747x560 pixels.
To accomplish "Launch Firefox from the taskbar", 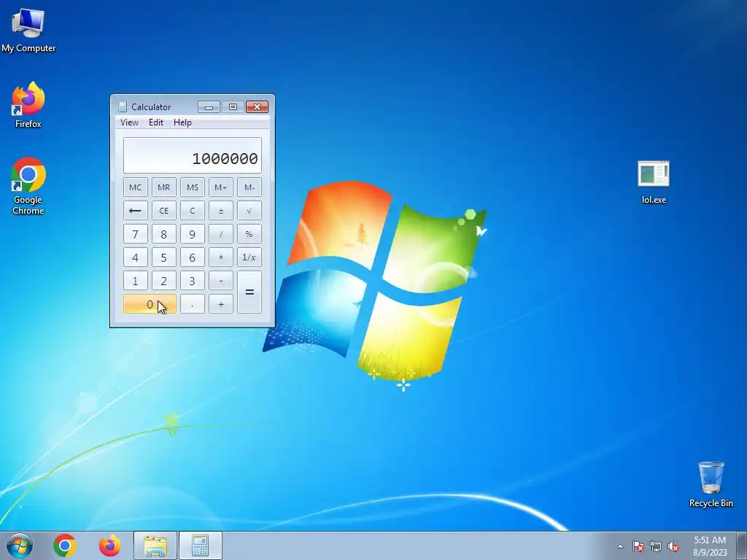I will [109, 545].
